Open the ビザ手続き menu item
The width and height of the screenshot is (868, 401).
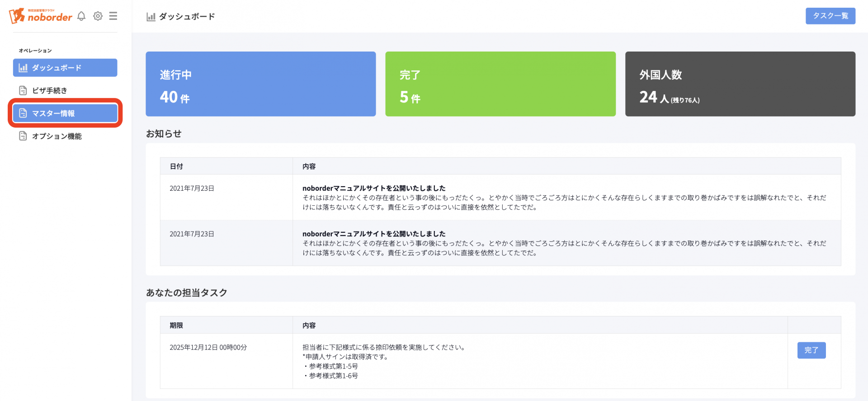click(50, 90)
